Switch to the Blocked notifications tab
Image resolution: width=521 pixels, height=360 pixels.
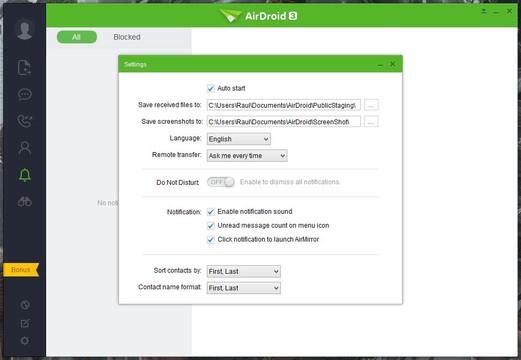(127, 37)
